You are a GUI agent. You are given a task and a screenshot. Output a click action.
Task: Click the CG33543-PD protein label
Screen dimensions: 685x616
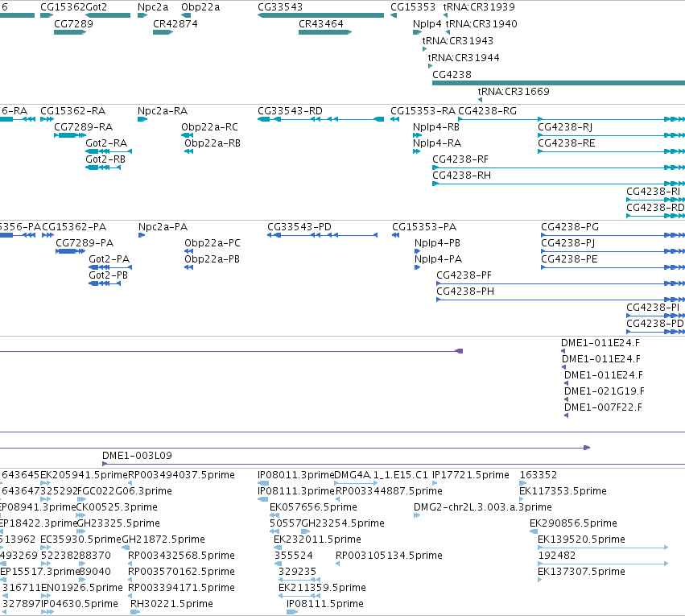coord(299,227)
